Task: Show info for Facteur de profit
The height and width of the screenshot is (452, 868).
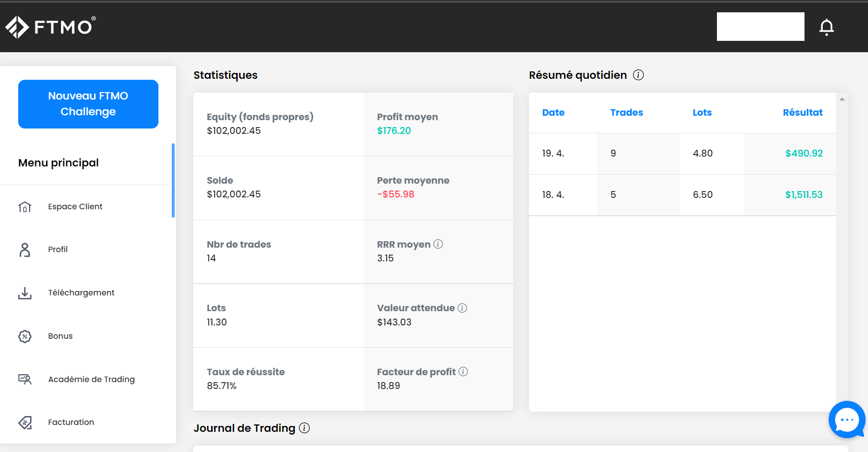Action: pyautogui.click(x=463, y=372)
